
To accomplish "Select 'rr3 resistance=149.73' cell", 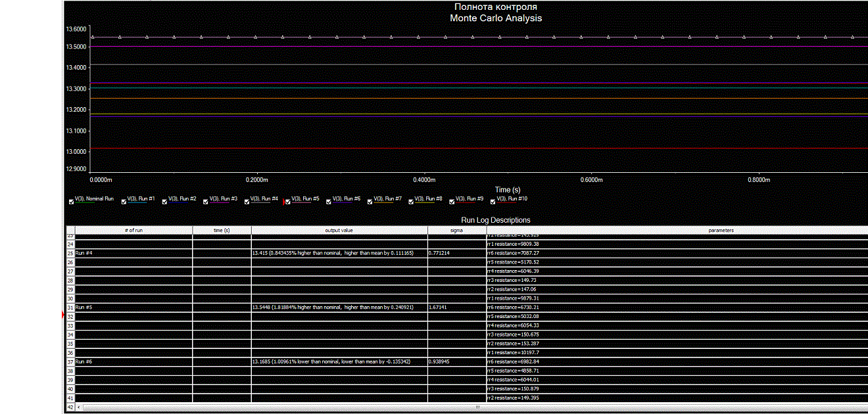I will 677,281.
